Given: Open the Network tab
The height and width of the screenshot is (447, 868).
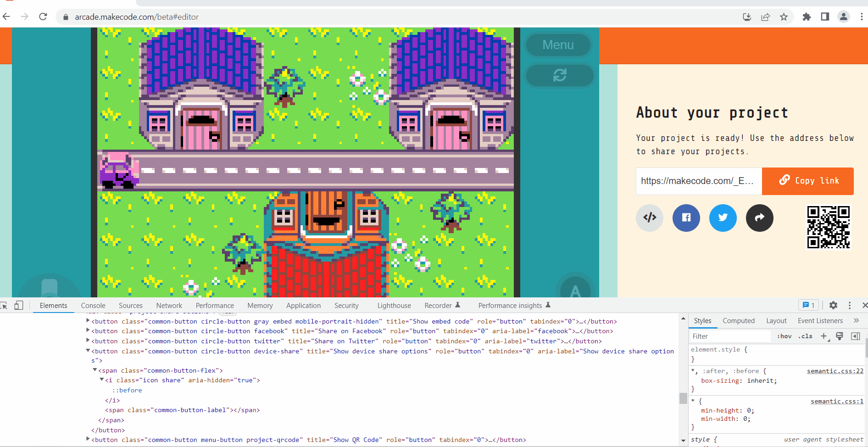Looking at the screenshot, I should pyautogui.click(x=169, y=306).
